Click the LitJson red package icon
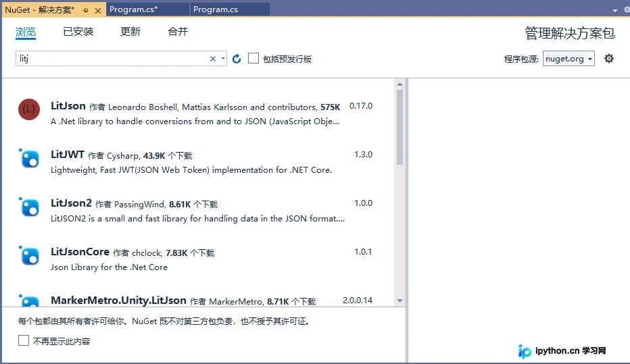The height and width of the screenshot is (364, 630). click(29, 109)
